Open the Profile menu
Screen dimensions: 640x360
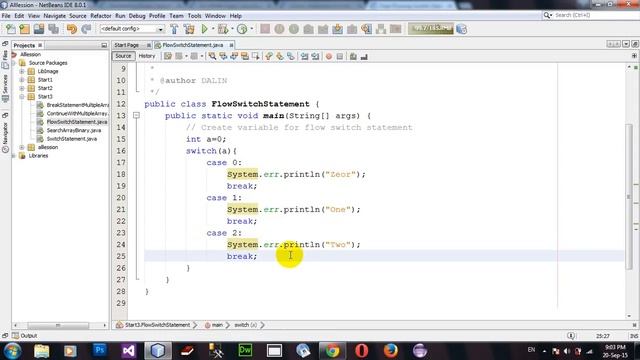tap(157, 16)
